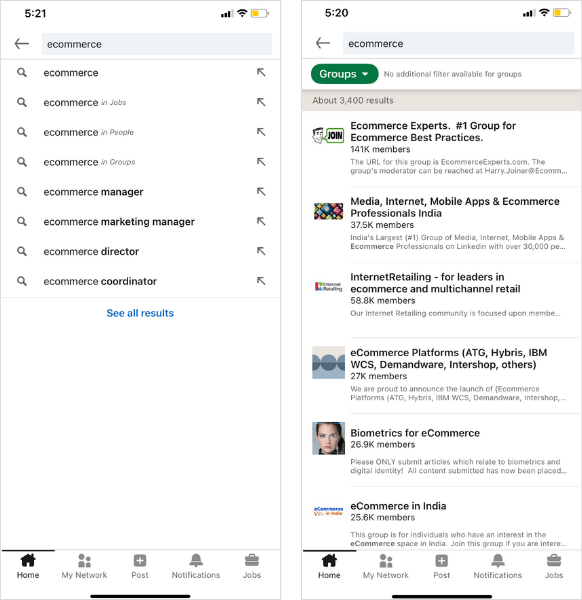
Task: Open Notifications bell on right phone
Action: click(x=497, y=566)
